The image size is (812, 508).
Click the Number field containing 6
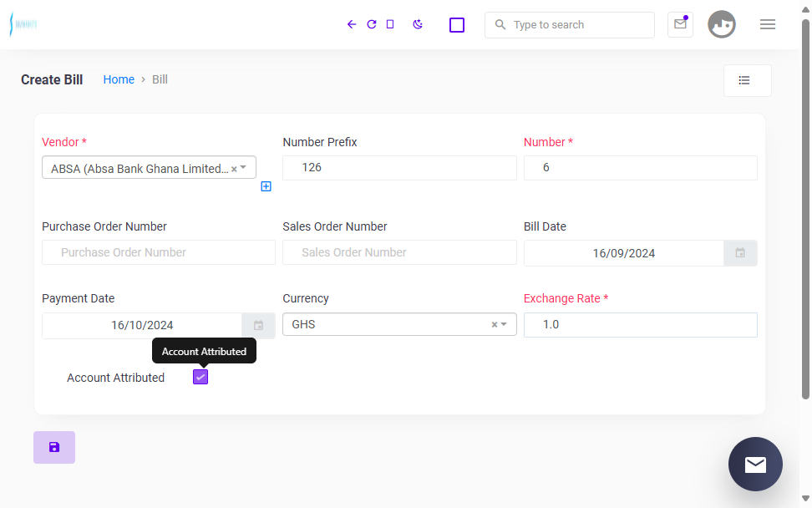point(640,168)
